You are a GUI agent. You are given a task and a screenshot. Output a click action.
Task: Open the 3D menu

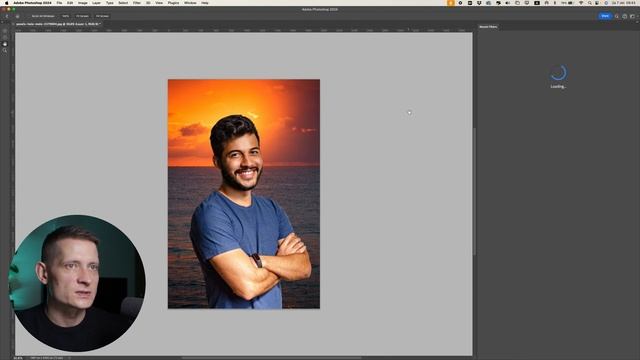coord(148,3)
